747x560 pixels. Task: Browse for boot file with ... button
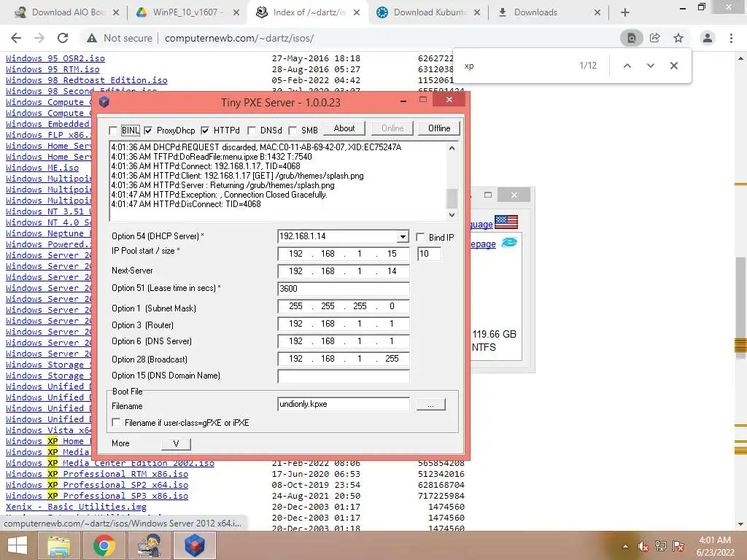pos(430,405)
